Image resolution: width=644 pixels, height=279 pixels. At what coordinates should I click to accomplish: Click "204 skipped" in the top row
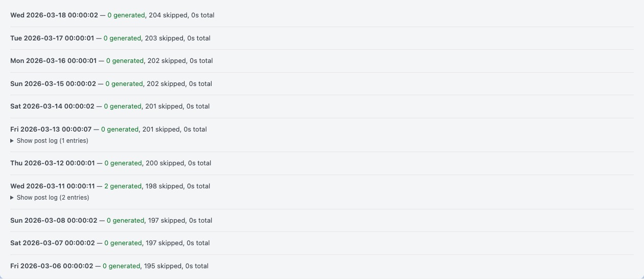[x=168, y=15]
